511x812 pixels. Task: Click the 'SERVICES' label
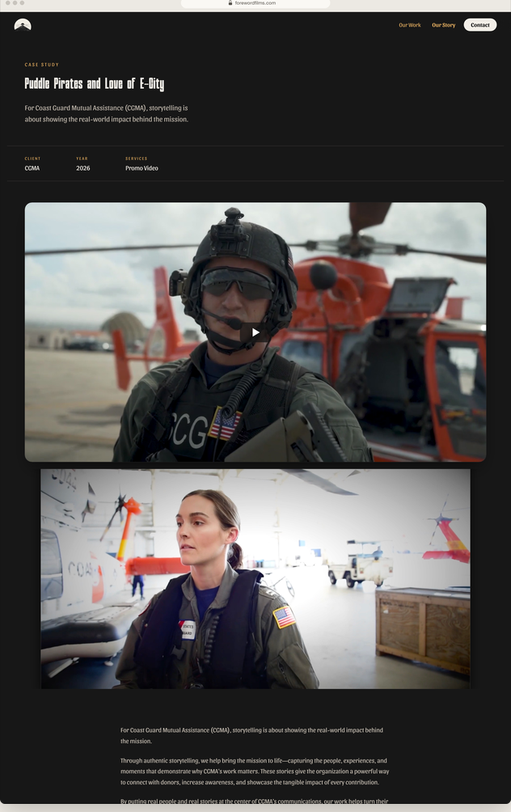[136, 159]
